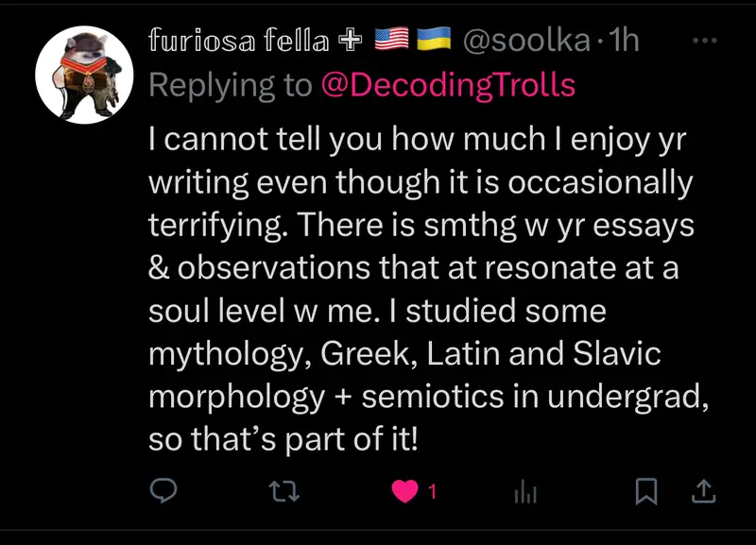Open the three-dot more options menu
The width and height of the screenshot is (756, 545).
705,42
